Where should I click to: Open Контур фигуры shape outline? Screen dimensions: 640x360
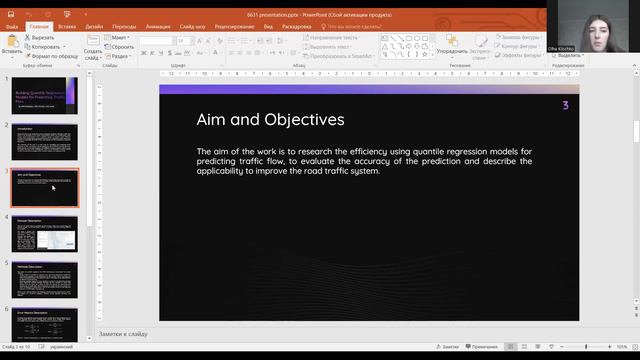(x=517, y=46)
